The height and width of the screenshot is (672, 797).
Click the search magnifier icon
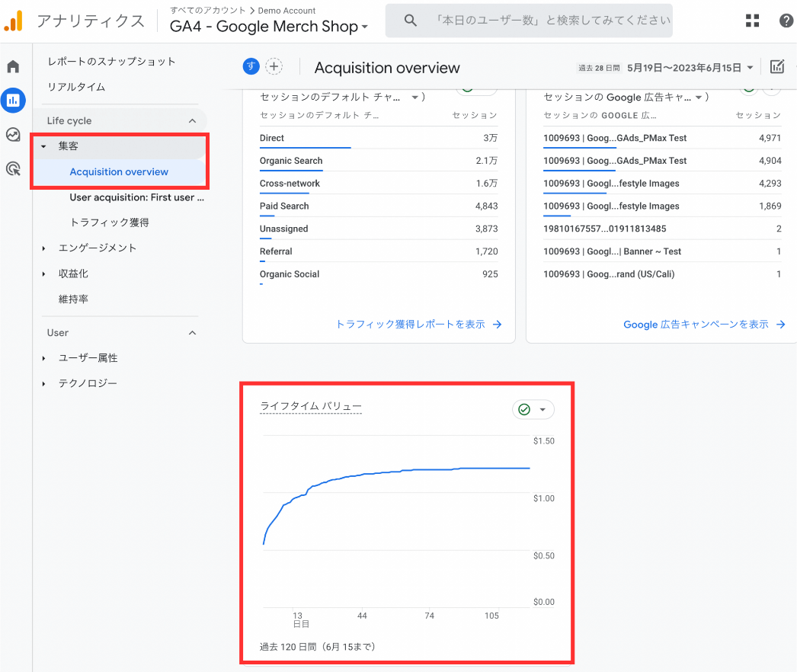[410, 21]
